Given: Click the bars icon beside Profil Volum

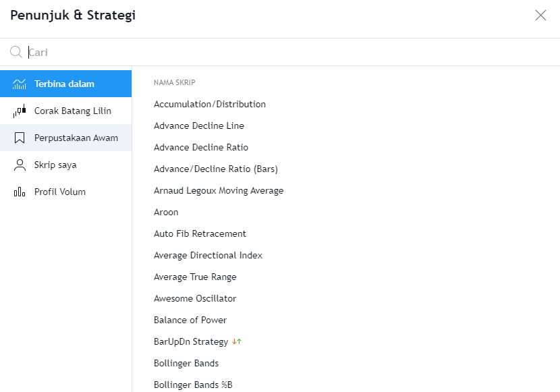Looking at the screenshot, I should coord(20,191).
